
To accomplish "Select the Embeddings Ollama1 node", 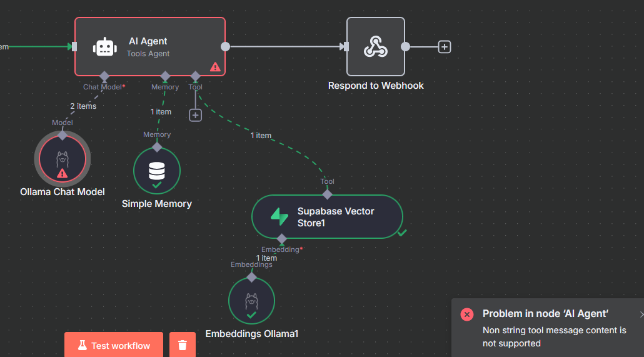I will pos(251,301).
